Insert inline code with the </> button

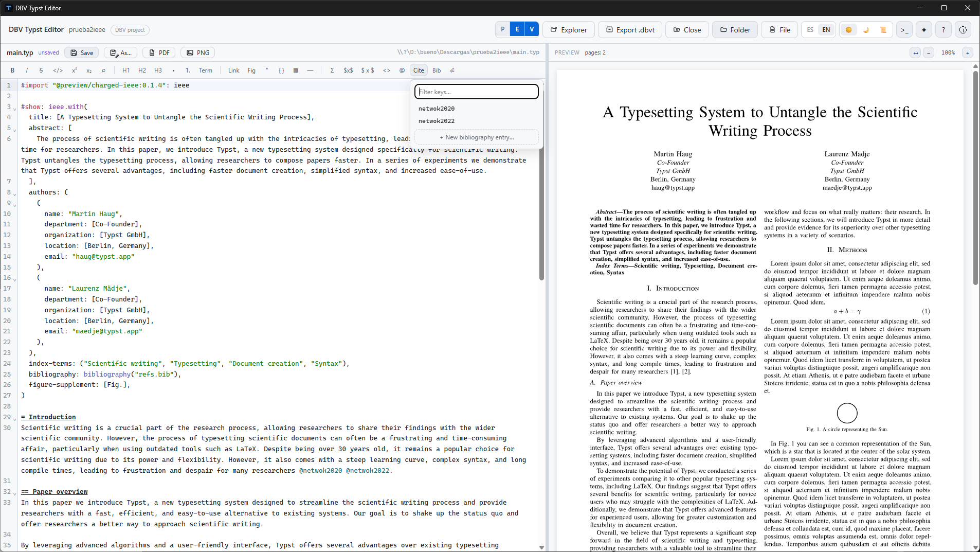(x=58, y=70)
